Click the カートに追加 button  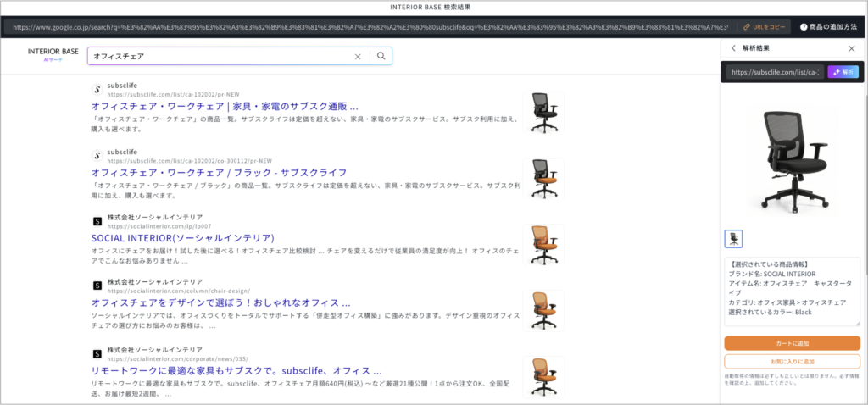(792, 343)
